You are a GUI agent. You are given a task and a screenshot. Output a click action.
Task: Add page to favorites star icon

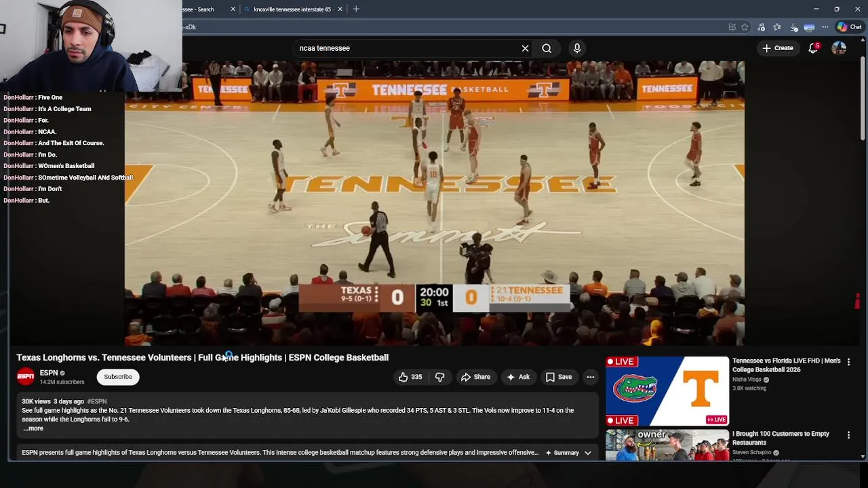[x=745, y=27]
